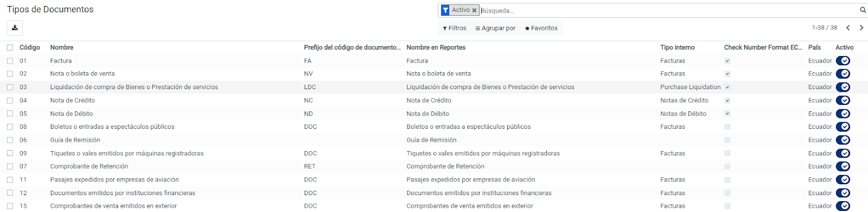Open Nota de Crédito in the Nombre column
This screenshot has height=212, width=868.
[x=73, y=101]
